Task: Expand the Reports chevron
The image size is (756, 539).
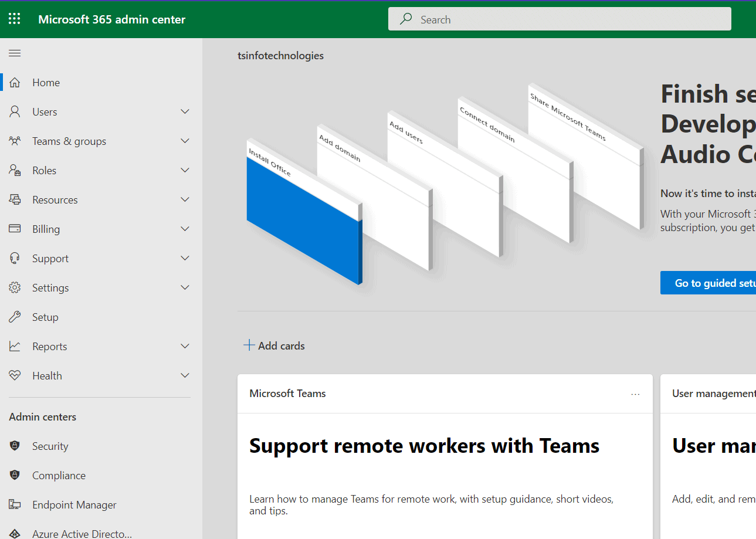Action: [185, 347]
